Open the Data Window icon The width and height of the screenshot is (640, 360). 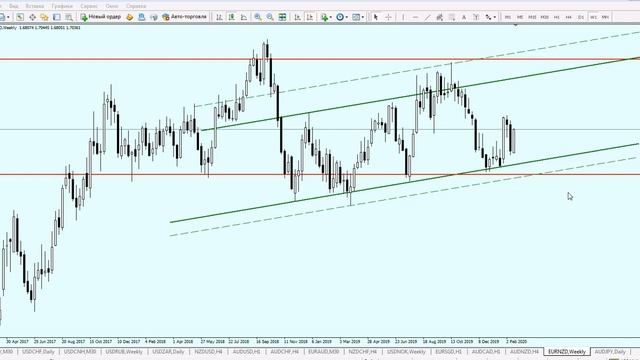(32, 17)
